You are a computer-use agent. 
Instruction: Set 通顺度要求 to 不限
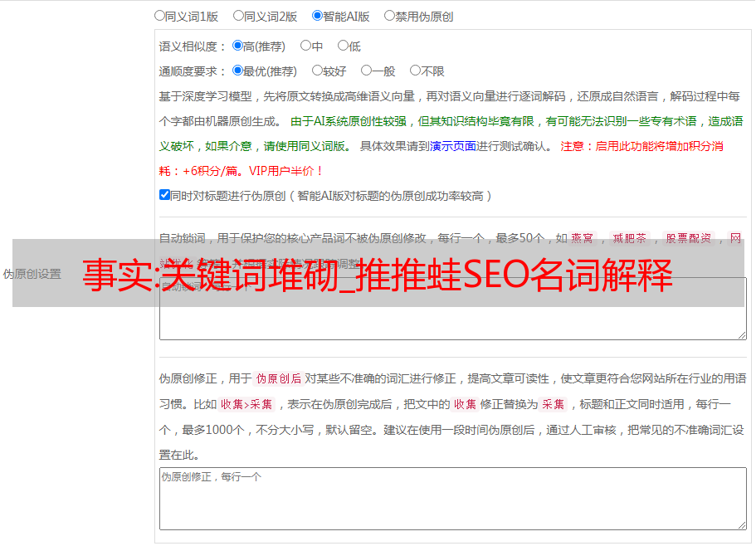415,71
